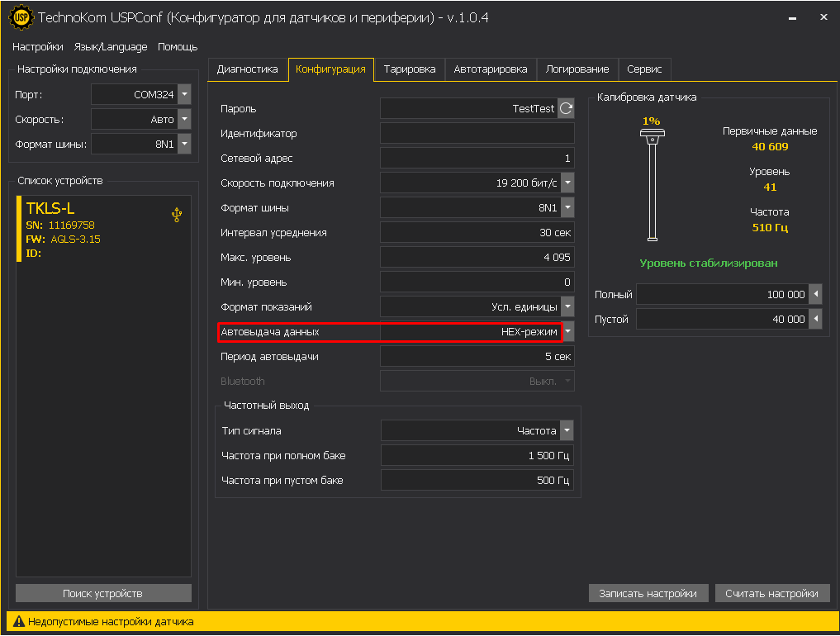Click the frequency reading 510 Гц
This screenshot has width=840, height=636.
tap(770, 228)
